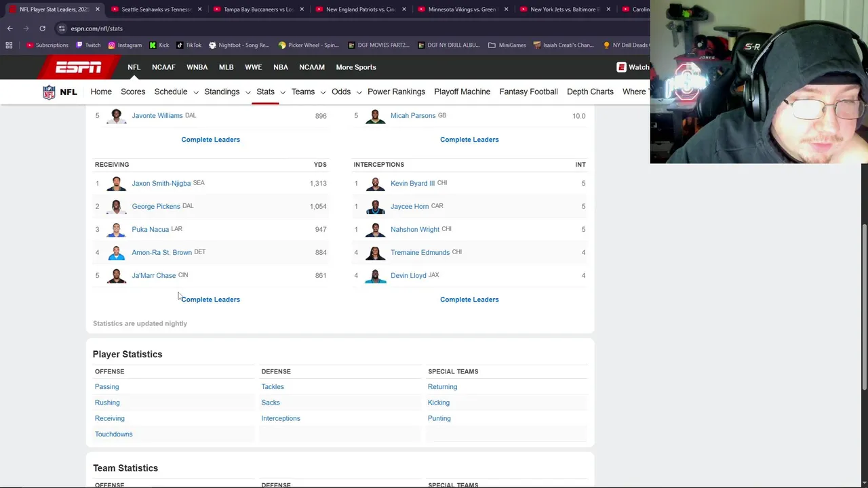Open the browser apps grid icon
This screenshot has height=488, width=868.
point(9,45)
